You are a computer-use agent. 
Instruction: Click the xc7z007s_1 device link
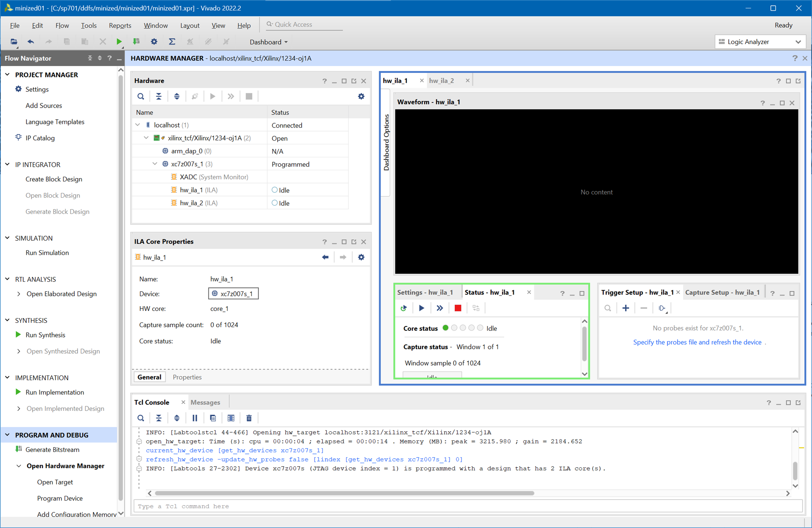(x=233, y=294)
